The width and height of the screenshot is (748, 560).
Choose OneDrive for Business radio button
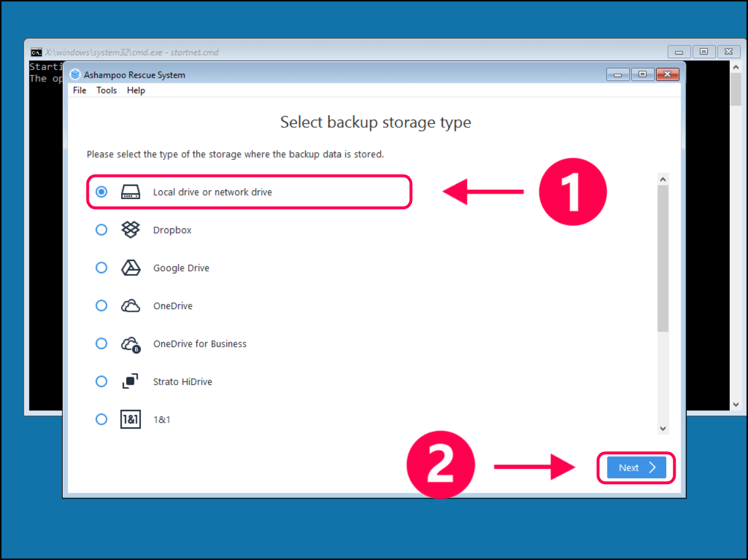tap(102, 343)
